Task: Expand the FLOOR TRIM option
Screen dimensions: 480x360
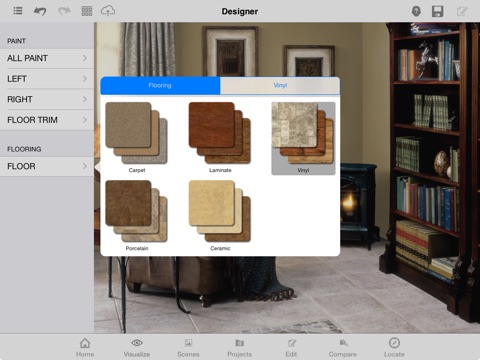Action: [x=47, y=120]
